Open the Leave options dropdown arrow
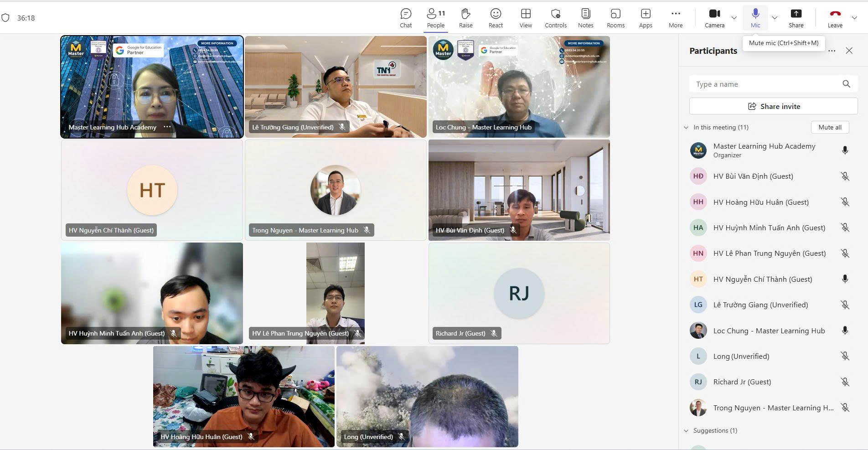This screenshot has width=868, height=450. click(x=854, y=18)
